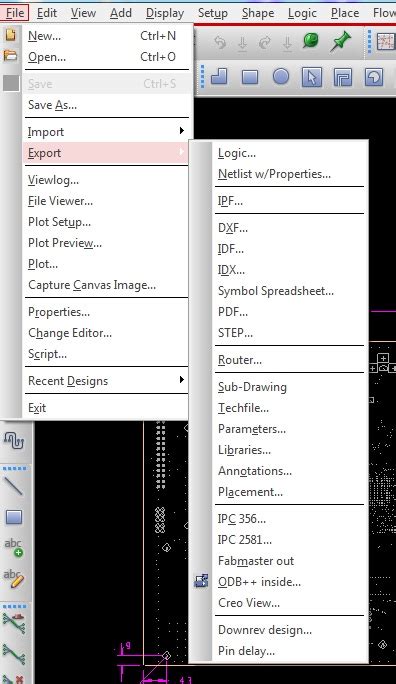Click the add text abc plus icon
The width and height of the screenshot is (396, 684).
[14, 547]
